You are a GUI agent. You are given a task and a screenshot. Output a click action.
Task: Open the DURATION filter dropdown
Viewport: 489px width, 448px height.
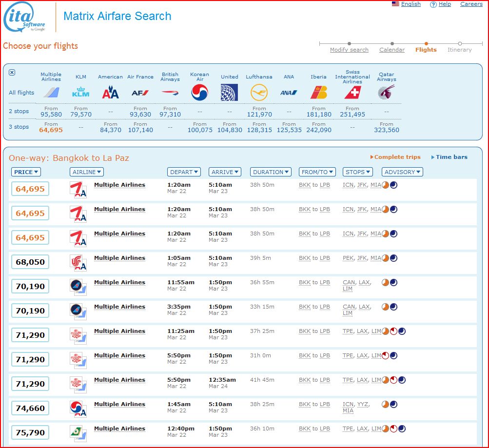pos(271,172)
